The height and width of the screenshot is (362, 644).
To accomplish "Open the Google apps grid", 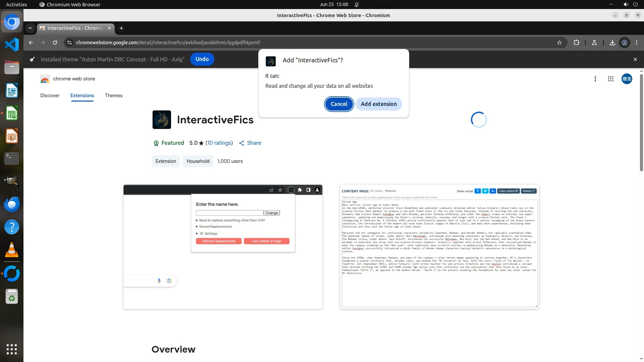I will click(x=610, y=79).
